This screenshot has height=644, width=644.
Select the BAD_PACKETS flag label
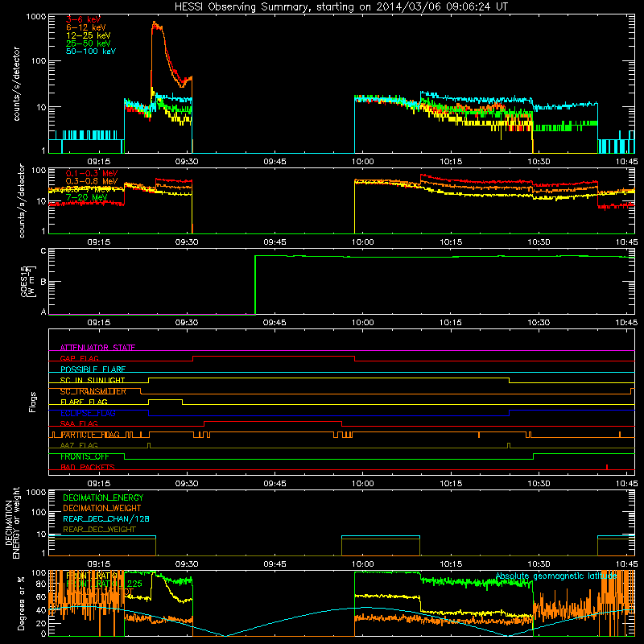point(88,468)
